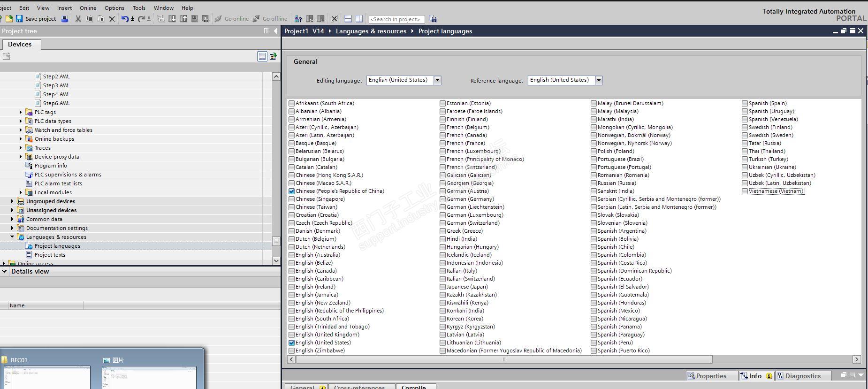
Task: Uncheck Chinese (People's Republic of China)
Action: click(x=292, y=191)
